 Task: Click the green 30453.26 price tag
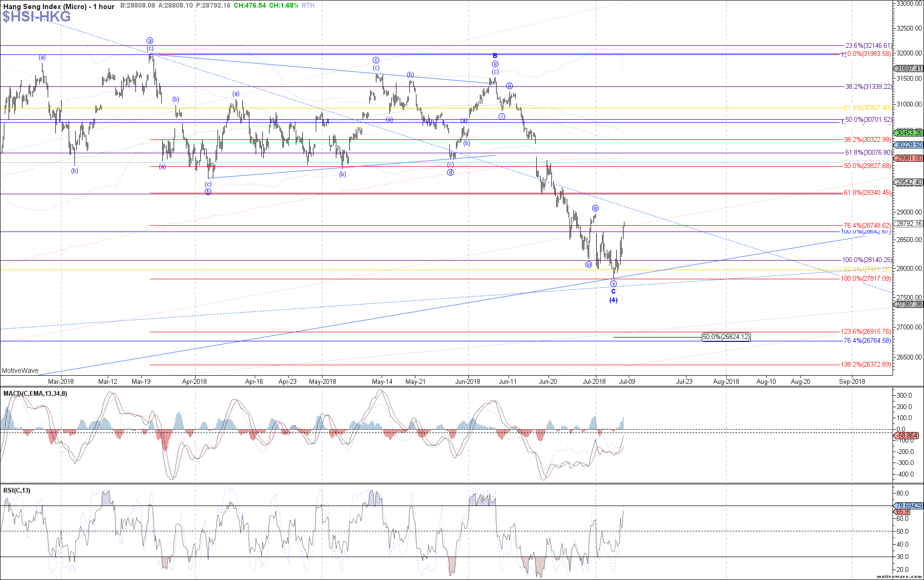(x=909, y=133)
